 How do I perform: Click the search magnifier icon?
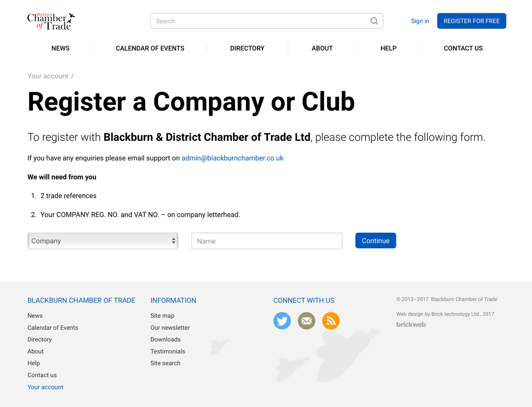coord(374,21)
